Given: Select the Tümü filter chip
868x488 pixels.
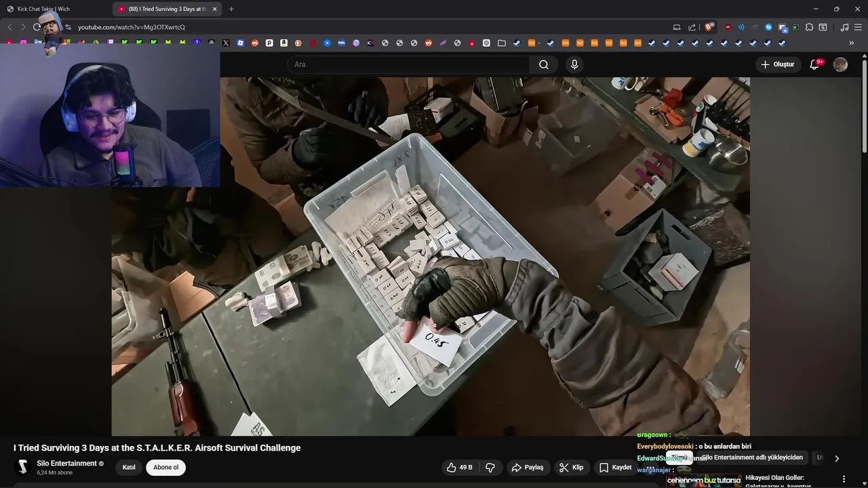Looking at the screenshot, I should [x=679, y=457].
